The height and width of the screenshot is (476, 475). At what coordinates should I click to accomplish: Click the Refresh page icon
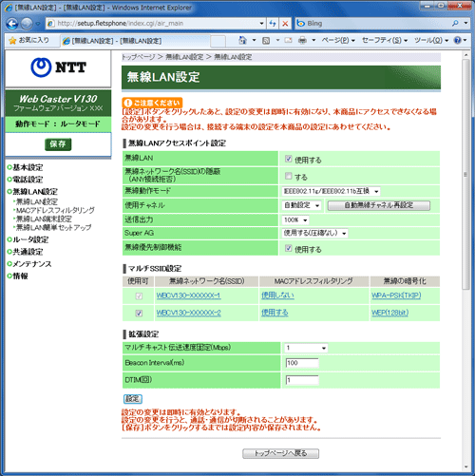coord(273,24)
